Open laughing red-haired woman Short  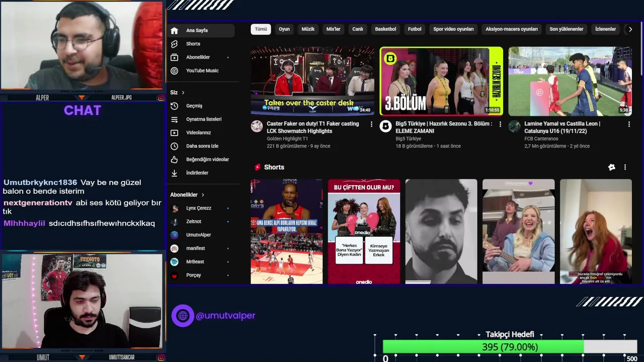pyautogui.click(x=596, y=232)
